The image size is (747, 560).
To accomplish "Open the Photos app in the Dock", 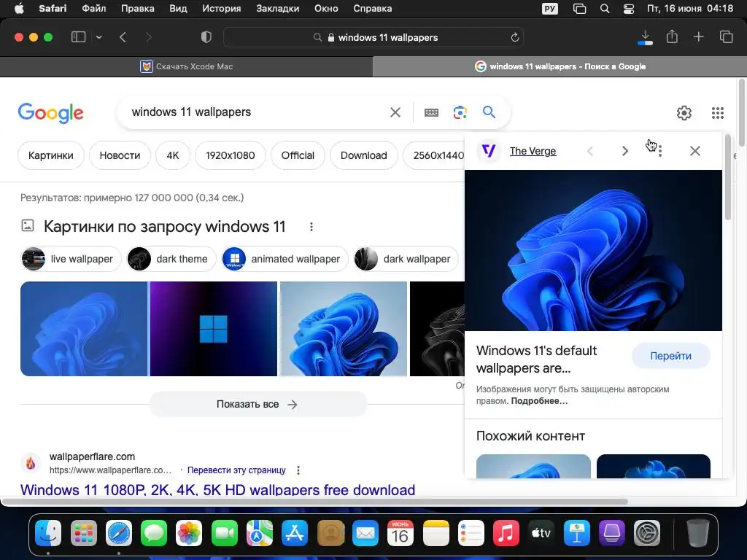I will point(189,533).
